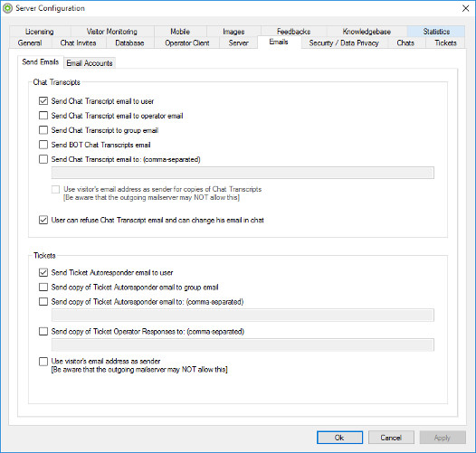Screen dimensions: 476x453
Task: Uncheck Send Ticket Autoresponder email to user
Action: coord(43,272)
